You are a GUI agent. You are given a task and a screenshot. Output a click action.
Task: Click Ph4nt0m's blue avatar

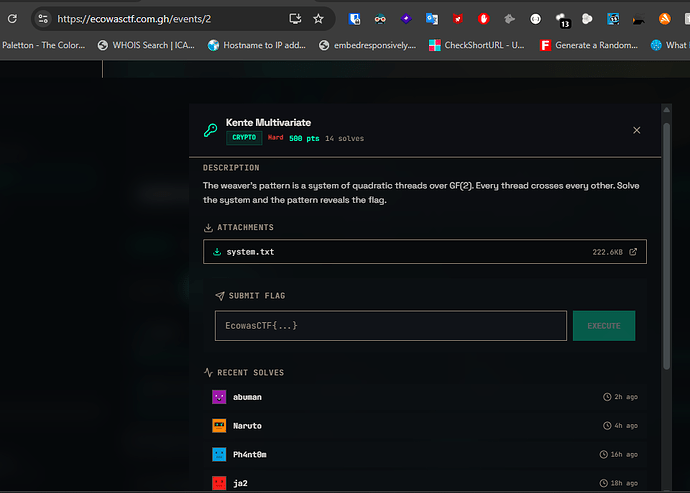(x=219, y=454)
